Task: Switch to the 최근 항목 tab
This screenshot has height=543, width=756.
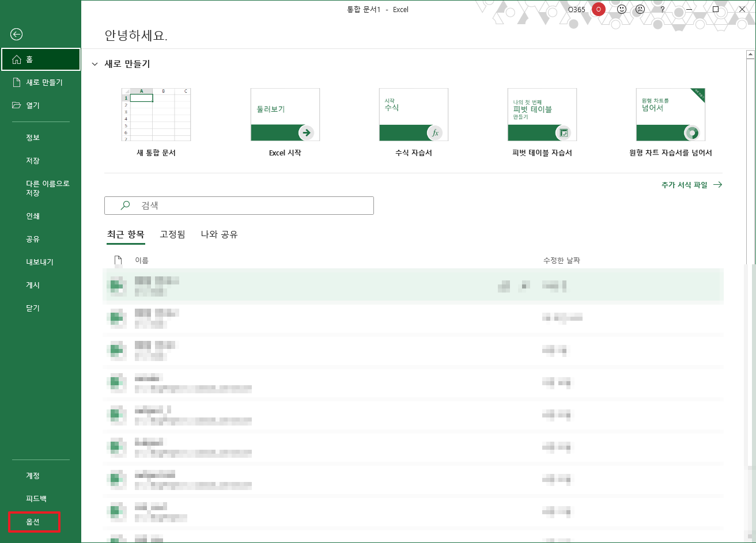Action: point(126,234)
